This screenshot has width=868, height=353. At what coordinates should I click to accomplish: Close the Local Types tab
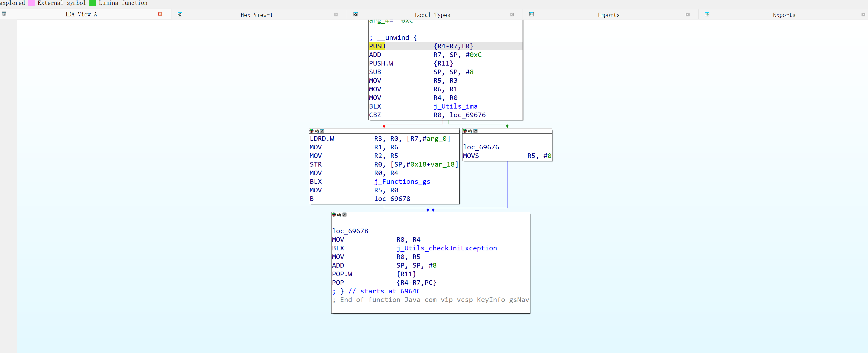(512, 15)
